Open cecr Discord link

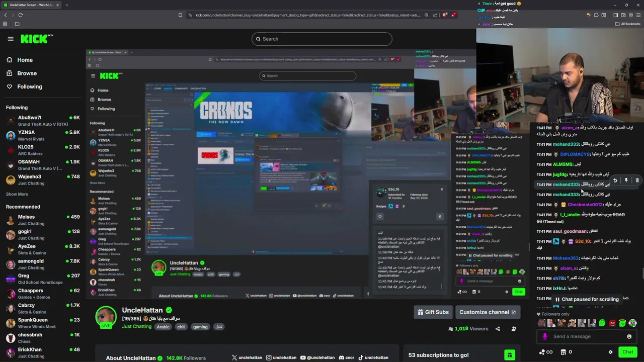tap(347, 358)
